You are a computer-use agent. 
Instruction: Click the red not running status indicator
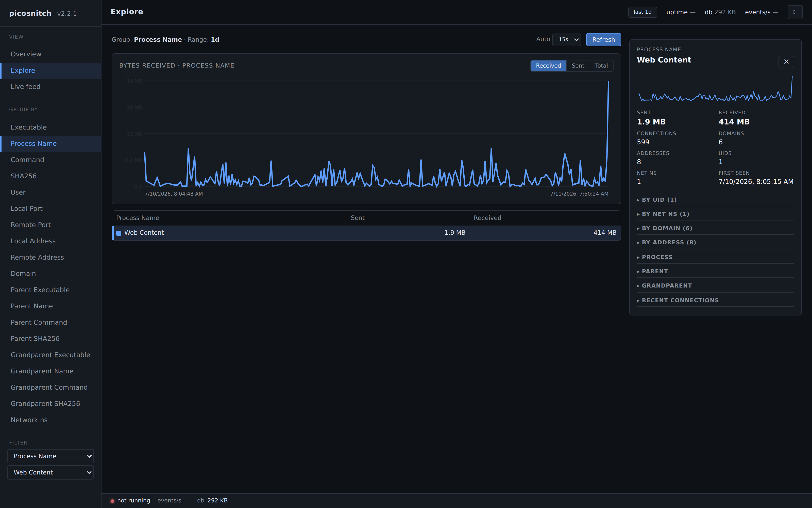coord(112,501)
